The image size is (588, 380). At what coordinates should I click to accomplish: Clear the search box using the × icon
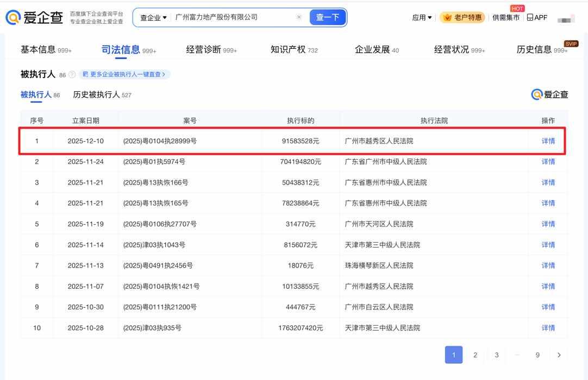coord(299,17)
